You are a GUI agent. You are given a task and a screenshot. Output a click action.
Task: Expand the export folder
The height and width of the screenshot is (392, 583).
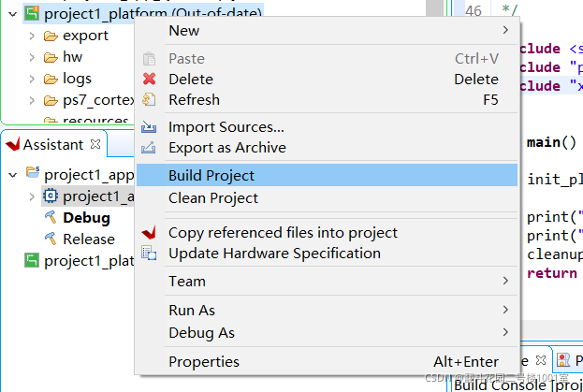[32, 36]
